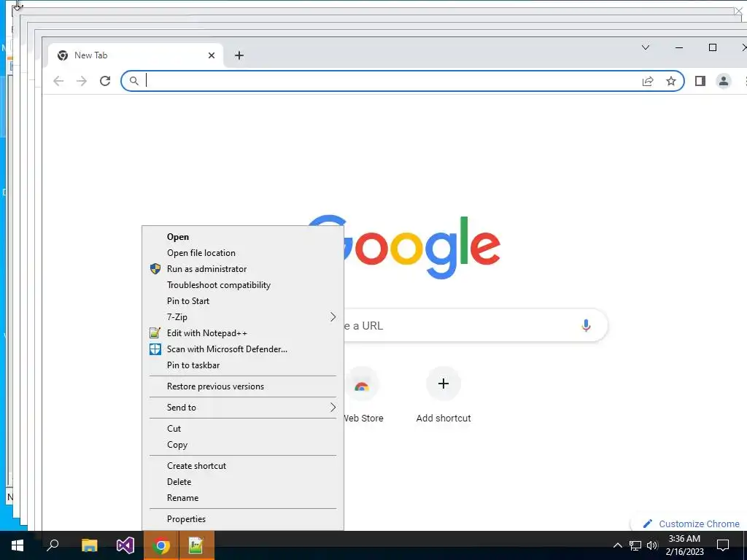Image resolution: width=747 pixels, height=560 pixels.
Task: Click the Google search box
Action: (x=475, y=326)
